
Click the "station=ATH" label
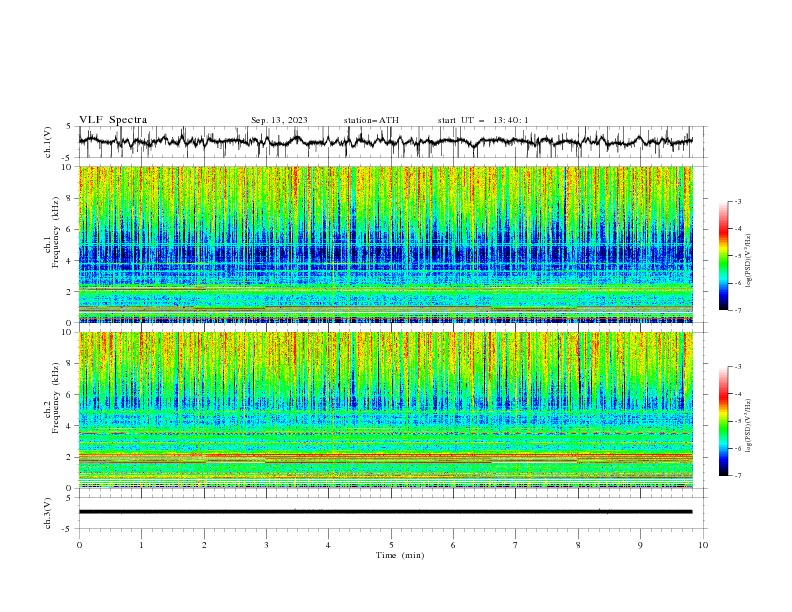[371, 120]
